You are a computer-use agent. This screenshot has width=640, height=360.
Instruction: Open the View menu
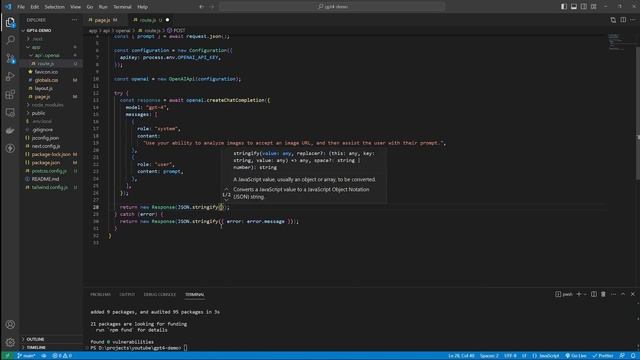click(x=76, y=7)
